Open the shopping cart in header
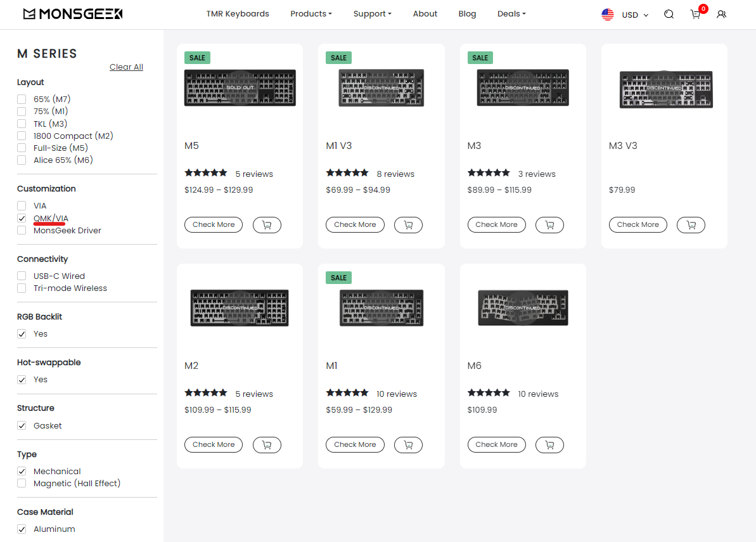756x542 pixels. tap(696, 15)
